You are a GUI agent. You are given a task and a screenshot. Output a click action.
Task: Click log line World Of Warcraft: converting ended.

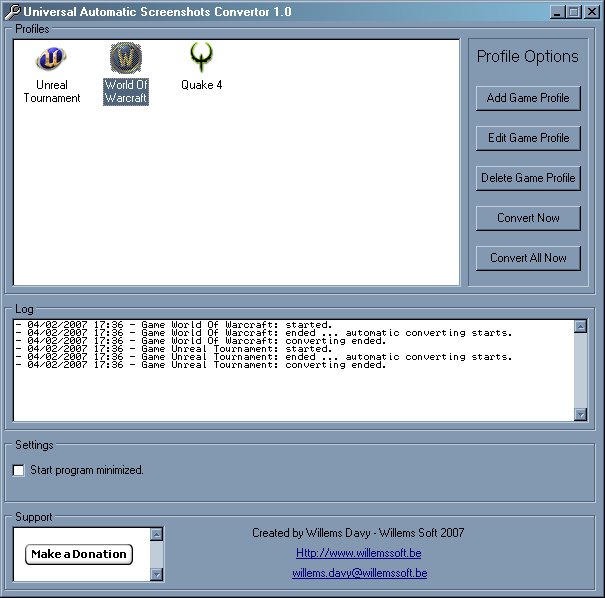201,341
